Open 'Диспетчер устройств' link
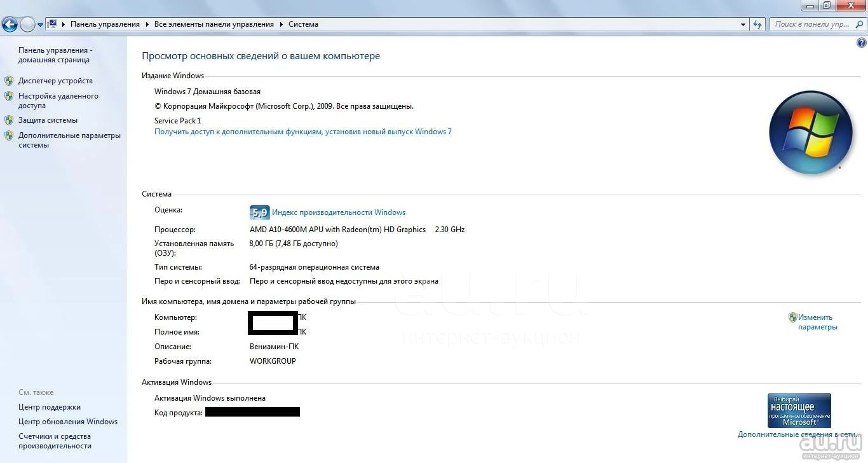Image resolution: width=868 pixels, height=463 pixels. coord(55,81)
